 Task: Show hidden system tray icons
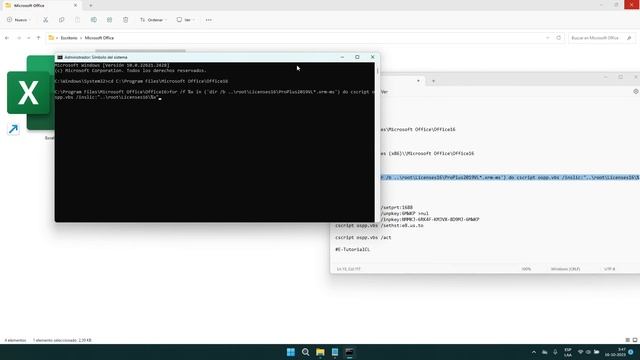pyautogui.click(x=533, y=352)
